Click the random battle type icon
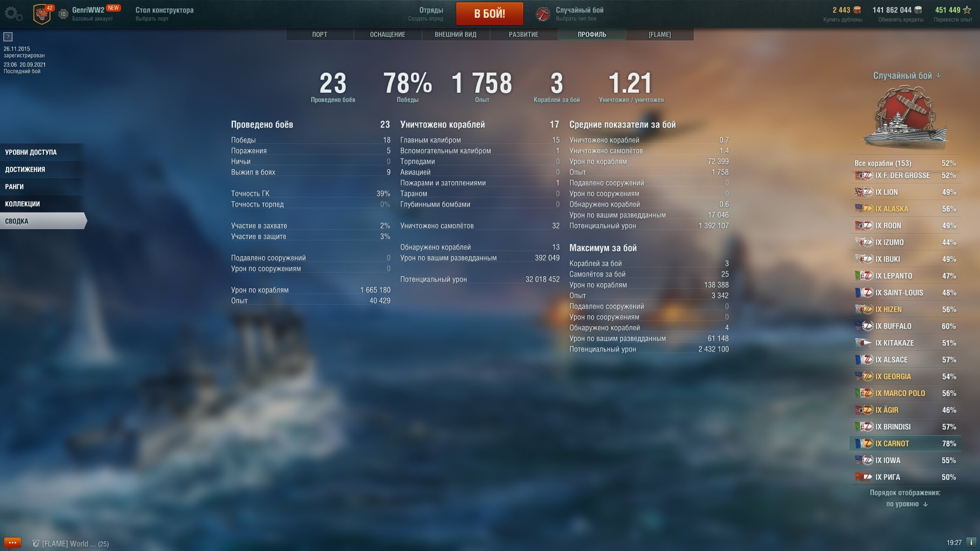 click(x=543, y=14)
